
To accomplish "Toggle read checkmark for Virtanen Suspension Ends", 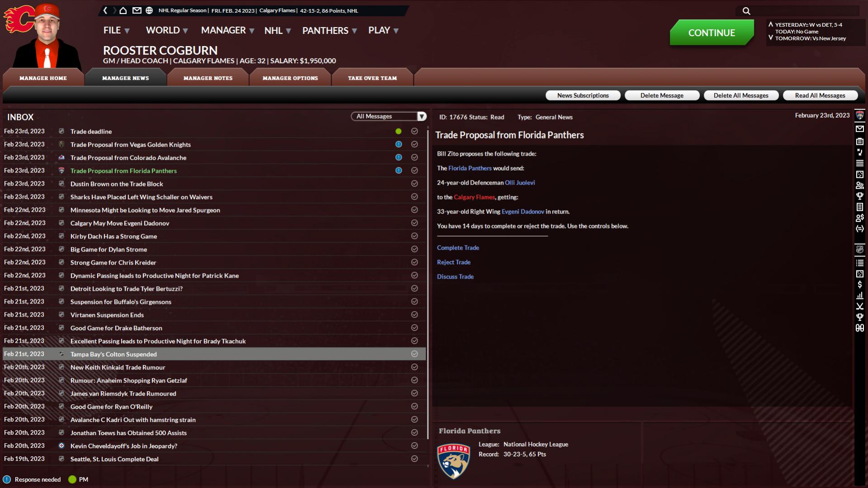I will click(x=414, y=315).
